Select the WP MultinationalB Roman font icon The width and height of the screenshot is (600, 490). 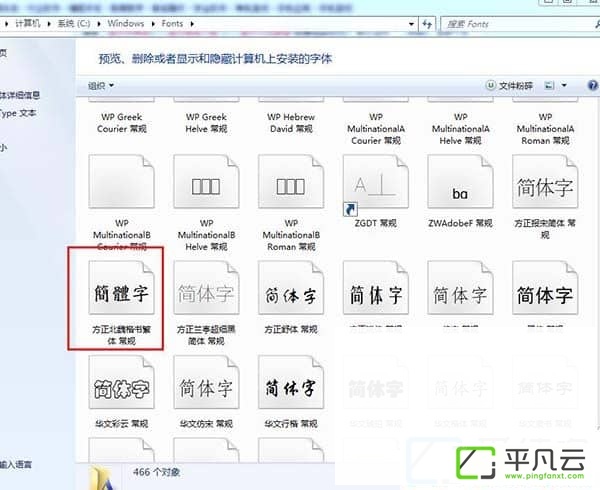coord(291,181)
